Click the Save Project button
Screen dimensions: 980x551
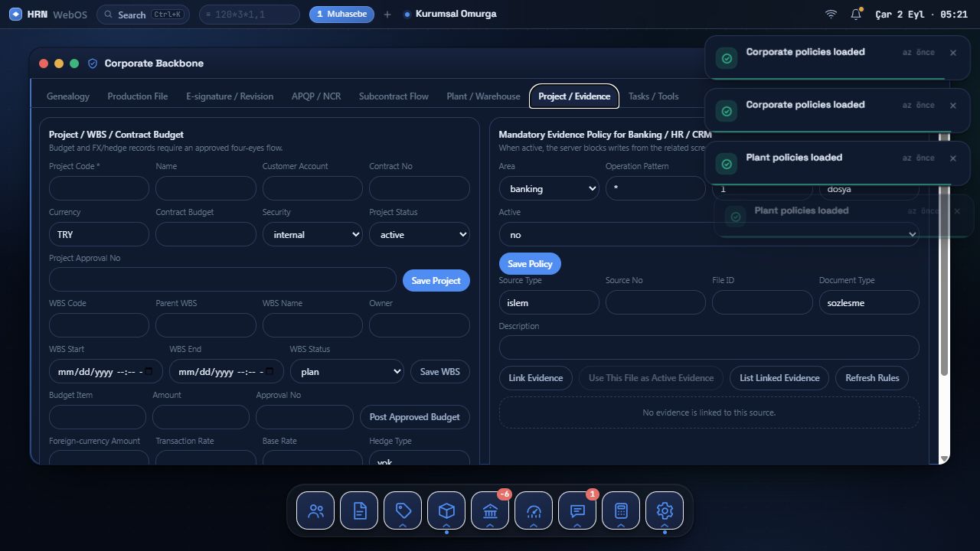436,280
